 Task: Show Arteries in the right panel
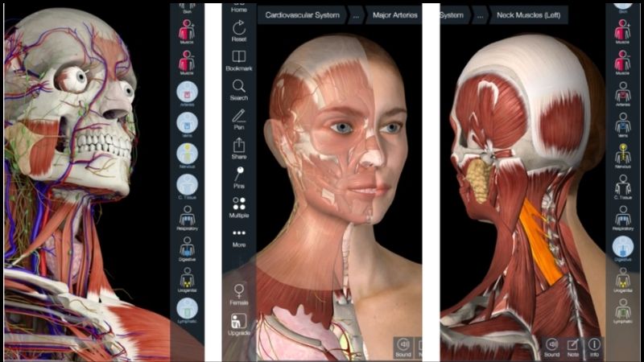(x=622, y=93)
